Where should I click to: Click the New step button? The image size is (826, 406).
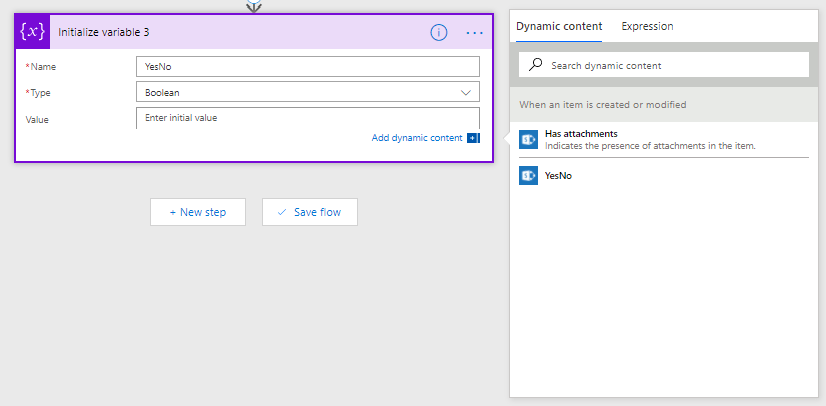(x=198, y=212)
